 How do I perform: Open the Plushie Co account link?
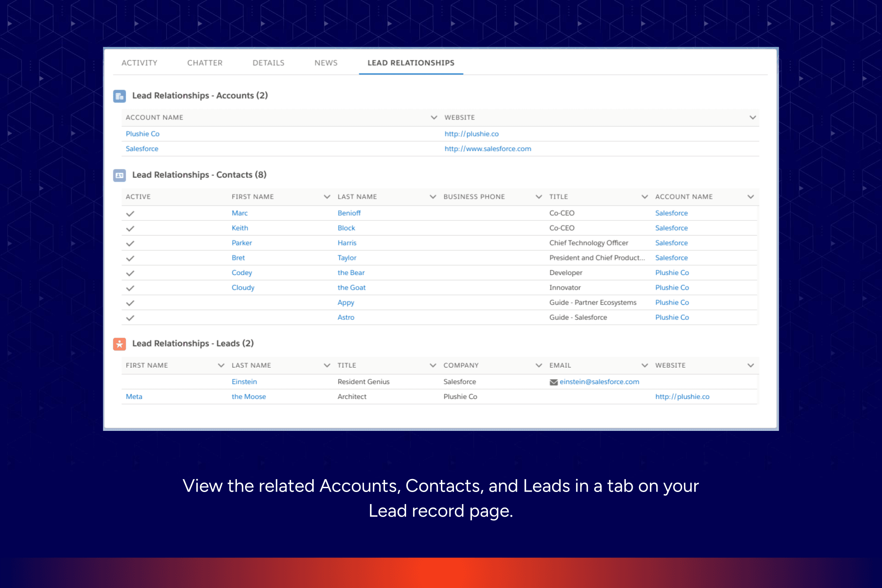coord(143,134)
